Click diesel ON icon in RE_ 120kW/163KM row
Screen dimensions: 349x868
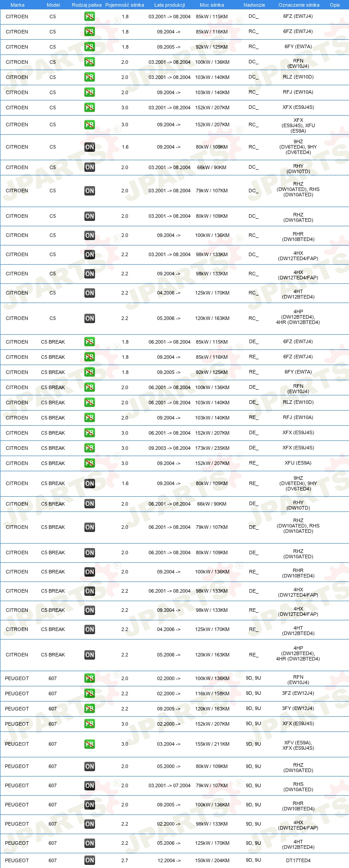(90, 655)
